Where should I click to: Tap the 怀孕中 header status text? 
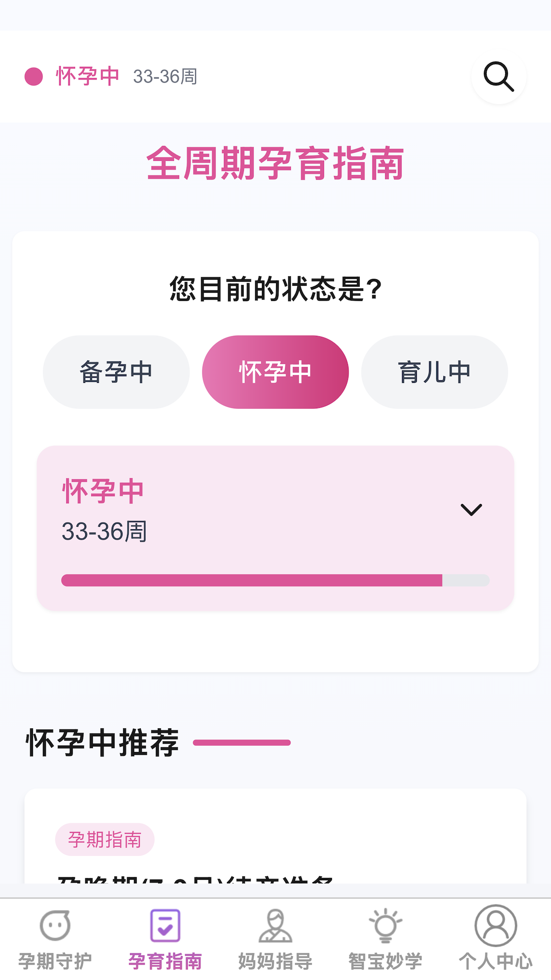click(88, 77)
